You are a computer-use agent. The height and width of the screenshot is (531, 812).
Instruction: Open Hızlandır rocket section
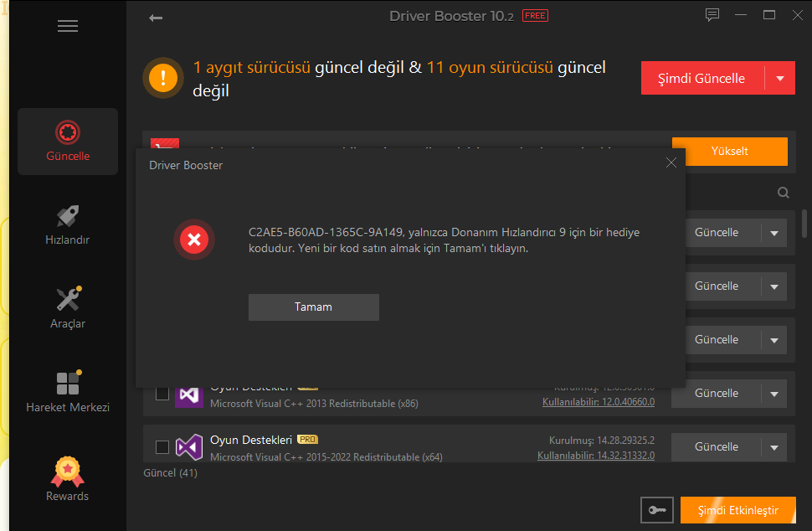[68, 224]
